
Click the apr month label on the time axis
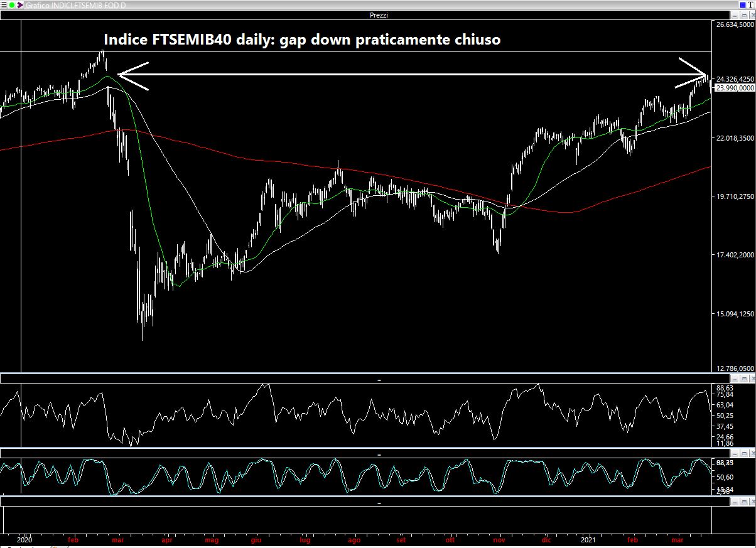(167, 539)
